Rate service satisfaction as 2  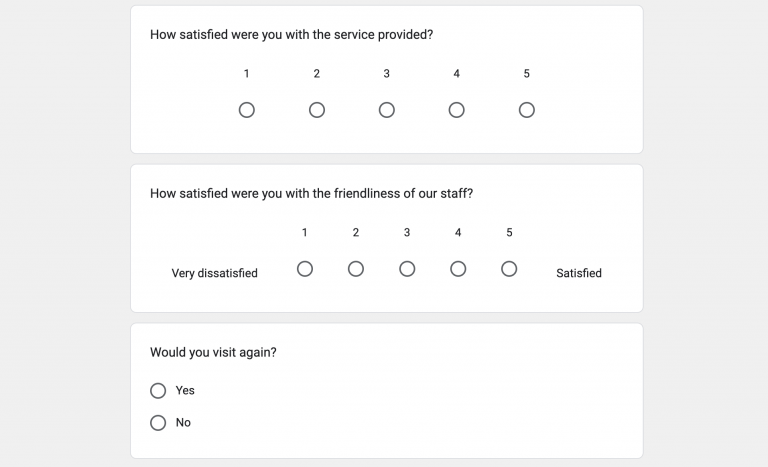point(317,110)
